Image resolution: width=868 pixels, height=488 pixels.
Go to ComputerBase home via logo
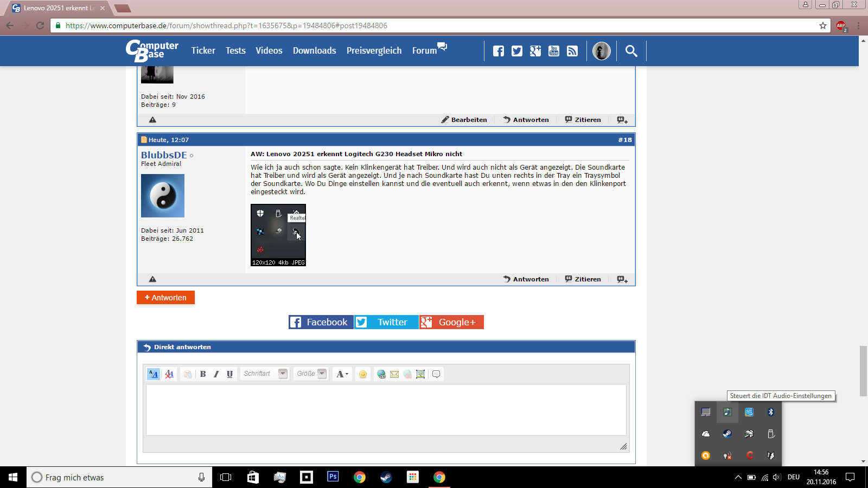click(152, 50)
